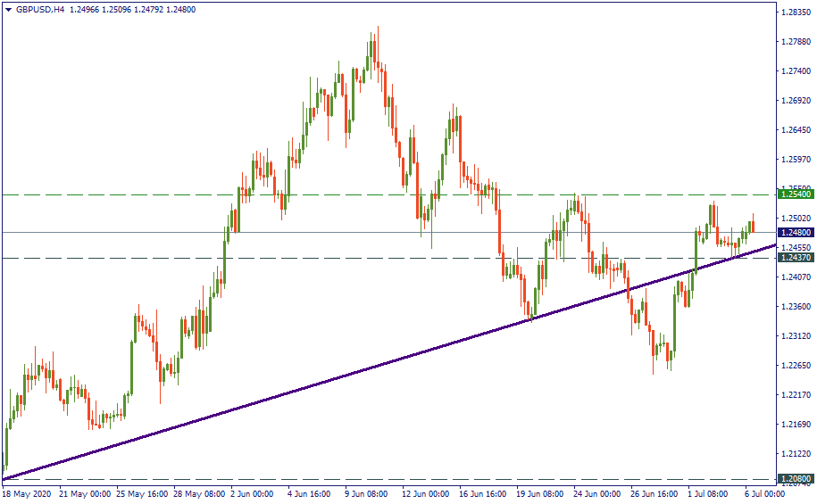The height and width of the screenshot is (504, 817).
Task: Click the 1.28350 price scale value
Action: 795,12
